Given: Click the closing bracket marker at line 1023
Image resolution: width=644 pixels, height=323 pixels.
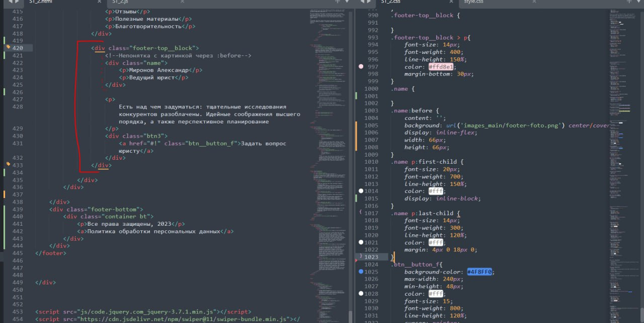Looking at the screenshot, I should (360, 256).
